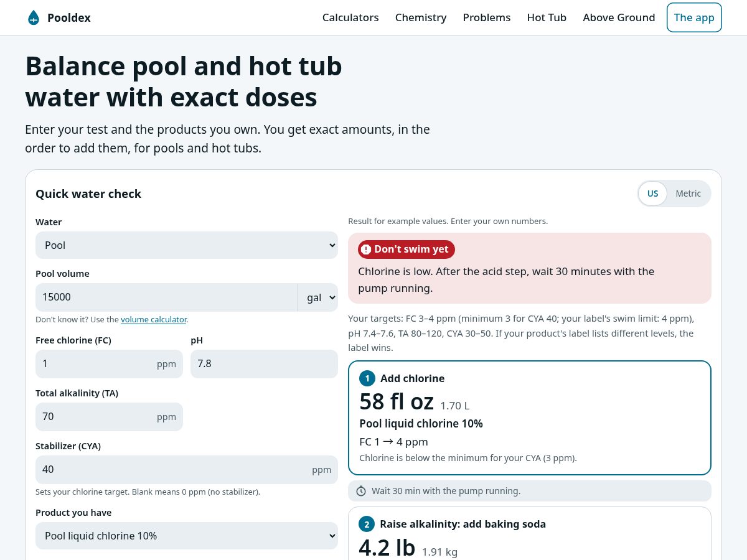Click the Add chlorine step heading
747x560 pixels.
pyautogui.click(x=412, y=378)
